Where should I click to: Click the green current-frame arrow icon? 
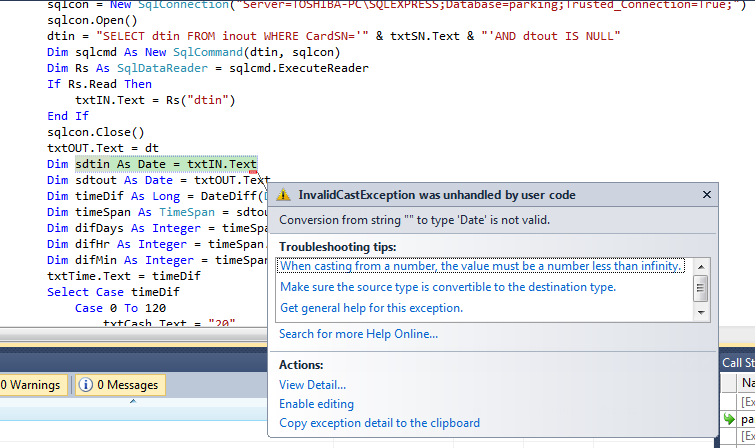point(729,419)
